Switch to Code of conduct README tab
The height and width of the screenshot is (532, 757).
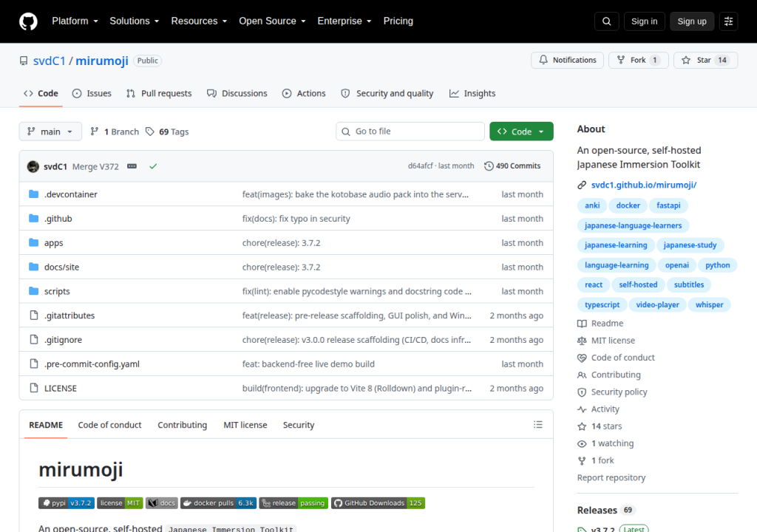[109, 425]
